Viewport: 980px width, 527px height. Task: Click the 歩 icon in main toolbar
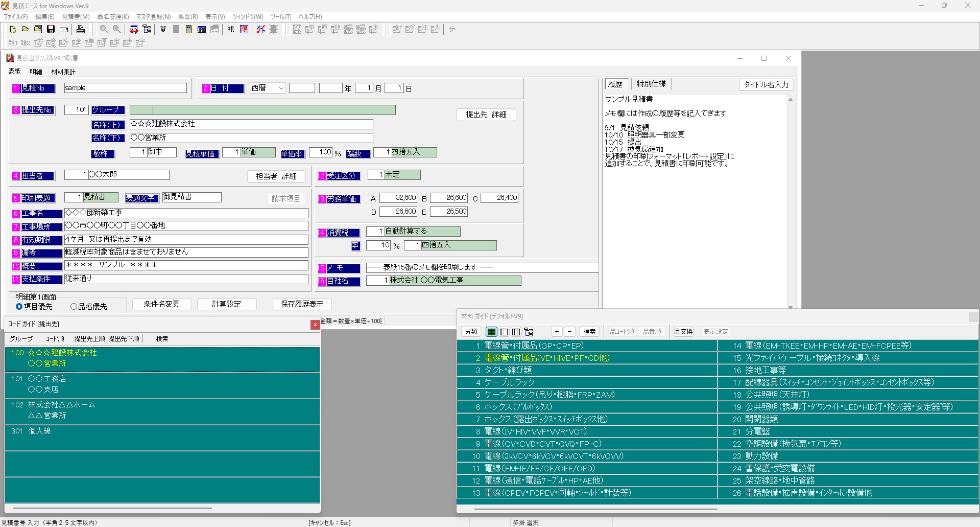pyautogui.click(x=452, y=29)
